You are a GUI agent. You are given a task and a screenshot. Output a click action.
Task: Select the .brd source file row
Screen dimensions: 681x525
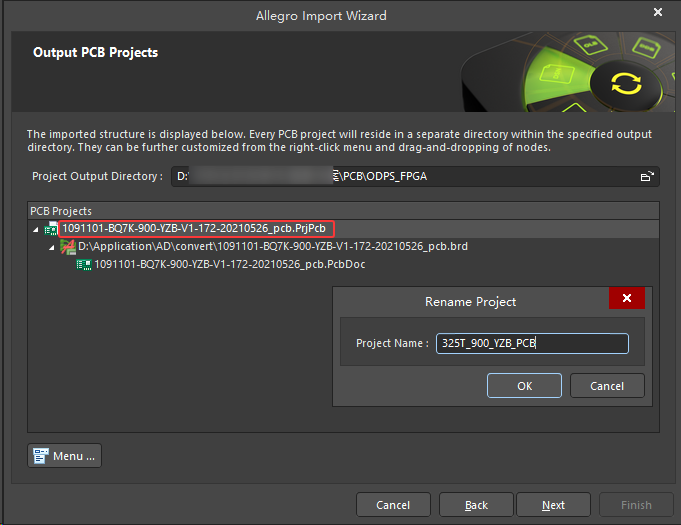(x=343, y=246)
